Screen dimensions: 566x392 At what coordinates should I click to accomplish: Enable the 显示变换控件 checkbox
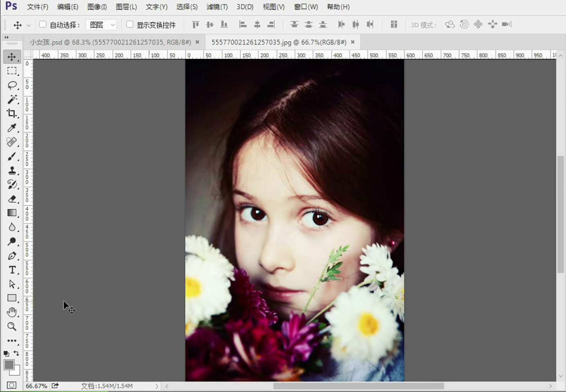tap(130, 25)
